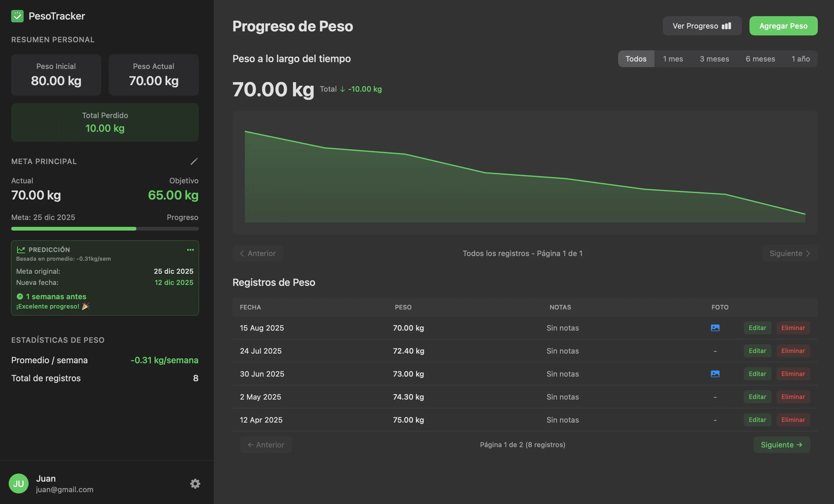This screenshot has width=834, height=504.
Task: Click the bar chart icon in Ver Progreso
Action: 726,26
